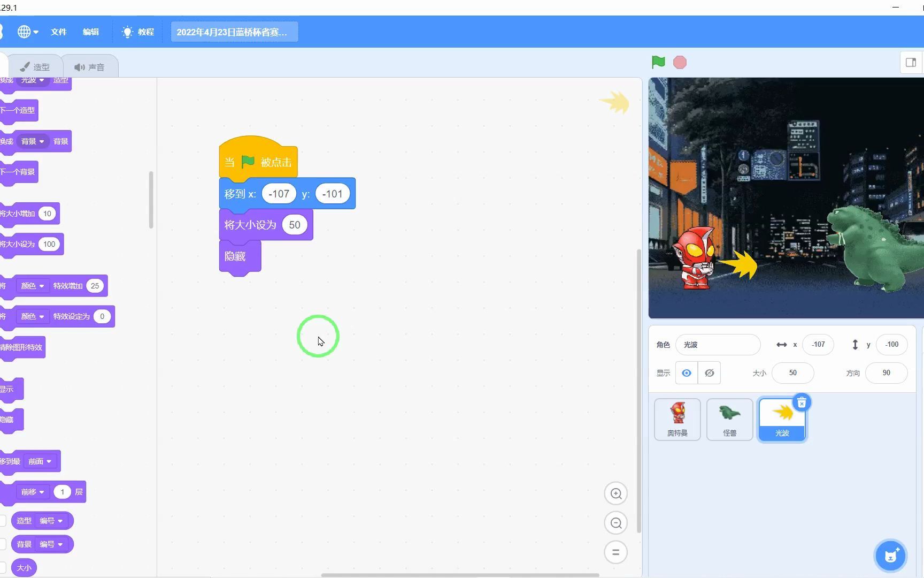Click the workspace horizontal scrollbar
This screenshot has height=578, width=924.
click(460, 575)
